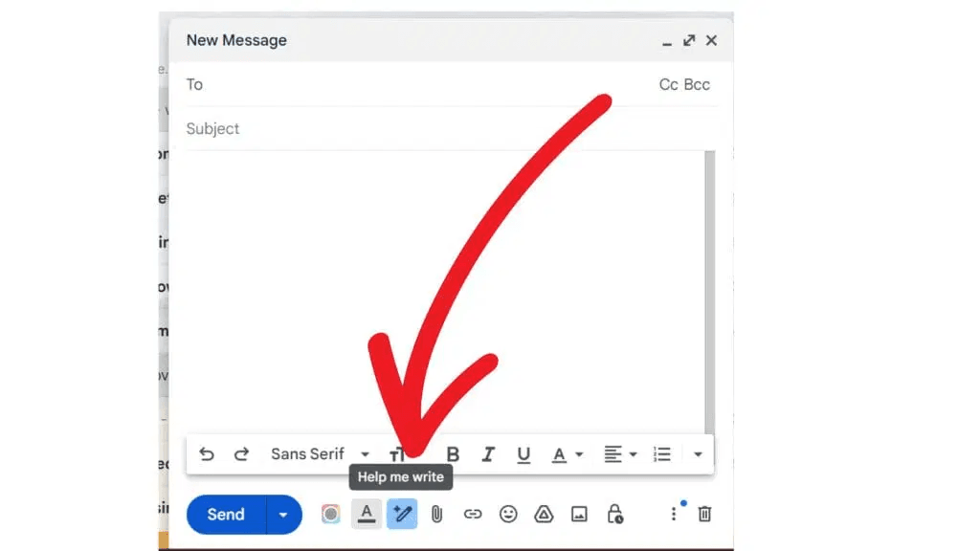Insert a link using the chain icon

(x=473, y=515)
